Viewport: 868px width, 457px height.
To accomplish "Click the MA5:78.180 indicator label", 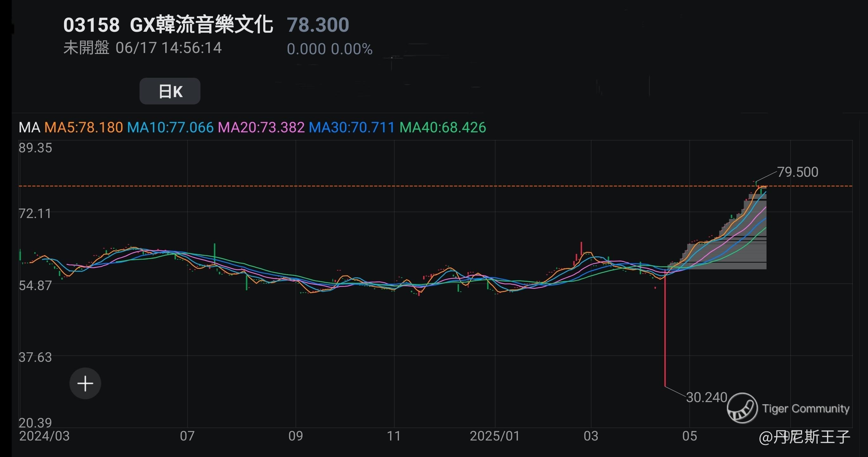I will tap(84, 128).
